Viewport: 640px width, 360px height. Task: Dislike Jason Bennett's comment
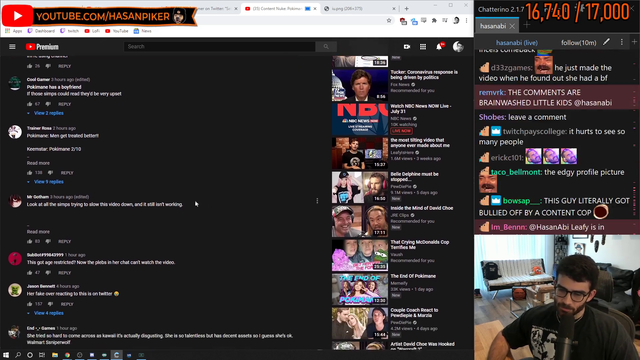click(51, 304)
